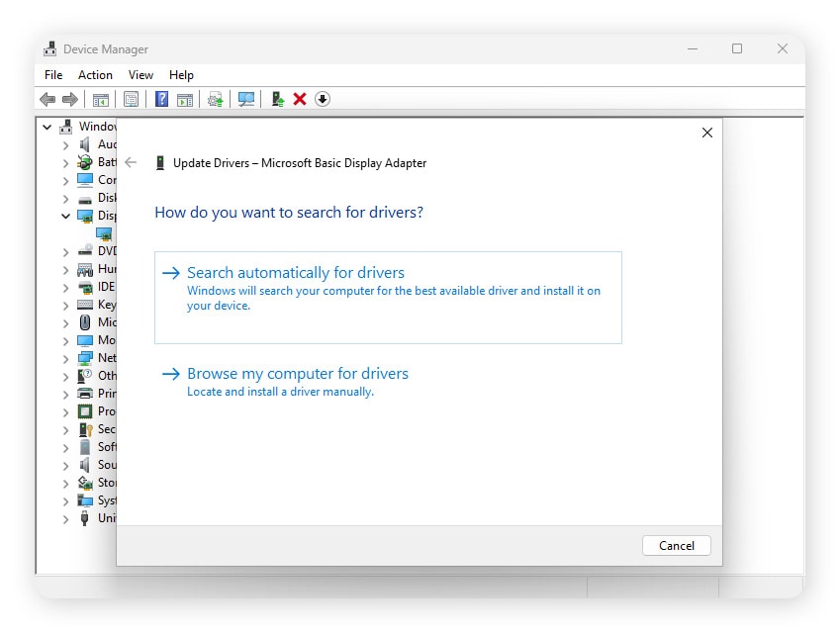Select the Audio speaker icon in the tree

tap(85, 144)
